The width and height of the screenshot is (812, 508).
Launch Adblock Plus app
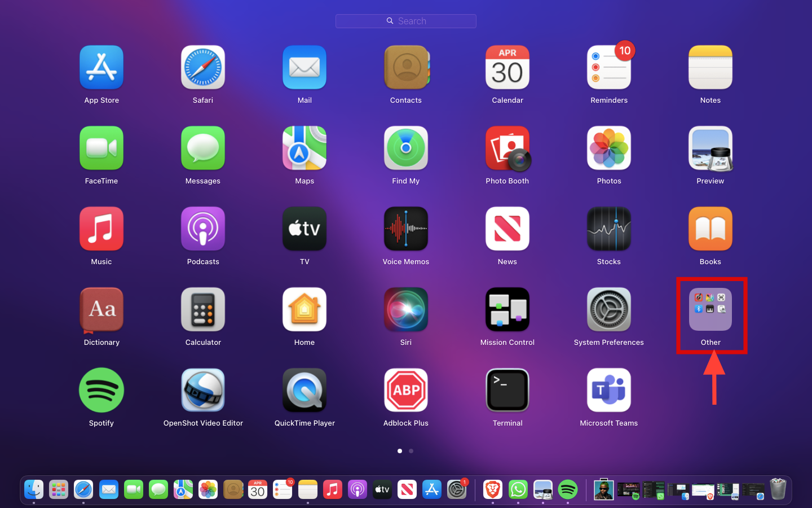[x=405, y=391]
